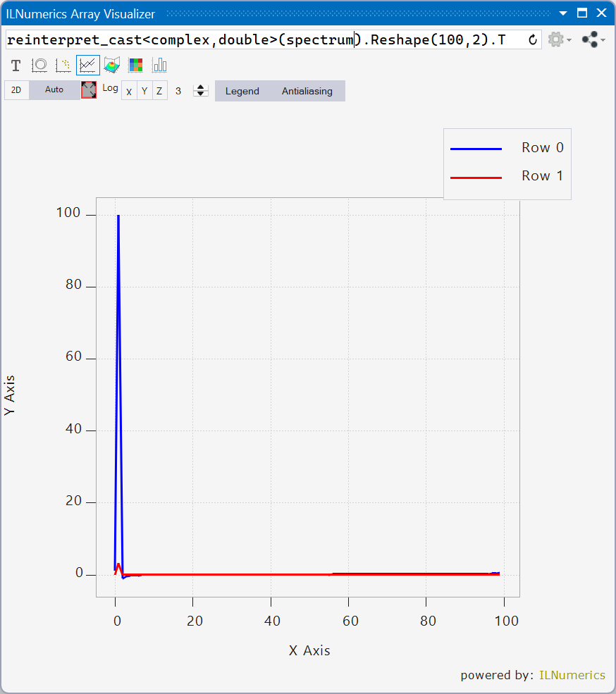Toggle logarithmic X axis
The image size is (616, 694).
pyautogui.click(x=129, y=92)
